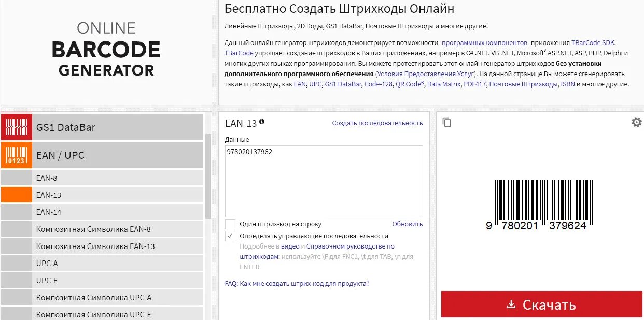The width and height of the screenshot is (644, 320).
Task: Click the PDF417 link
Action: tap(475, 84)
